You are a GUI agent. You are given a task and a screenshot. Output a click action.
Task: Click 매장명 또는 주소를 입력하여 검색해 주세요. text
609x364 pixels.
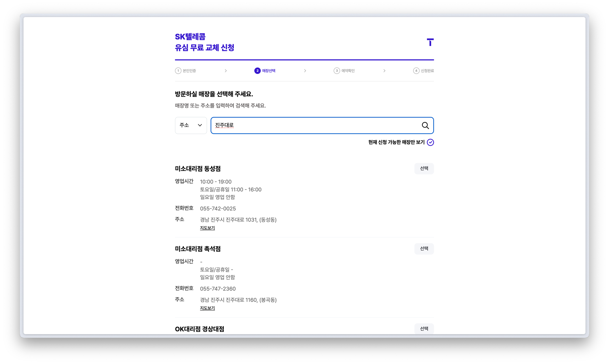(220, 106)
